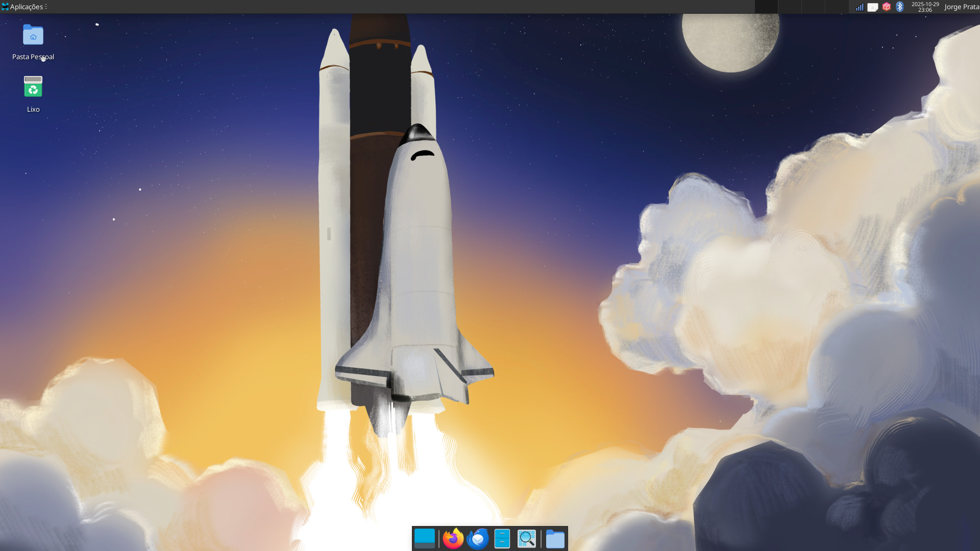This screenshot has height=551, width=980.
Task: Open the Jorge Prata user menu
Action: coord(962,7)
